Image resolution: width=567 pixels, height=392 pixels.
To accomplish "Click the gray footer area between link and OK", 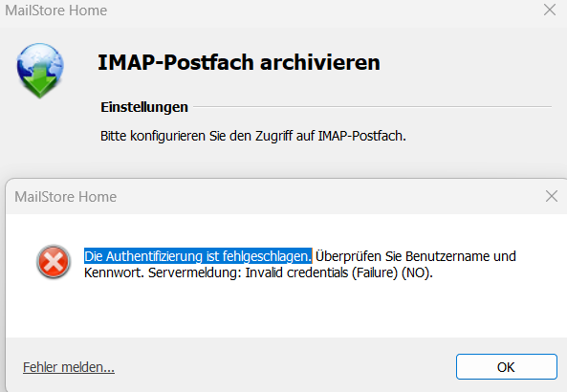I will pyautogui.click(x=285, y=367).
